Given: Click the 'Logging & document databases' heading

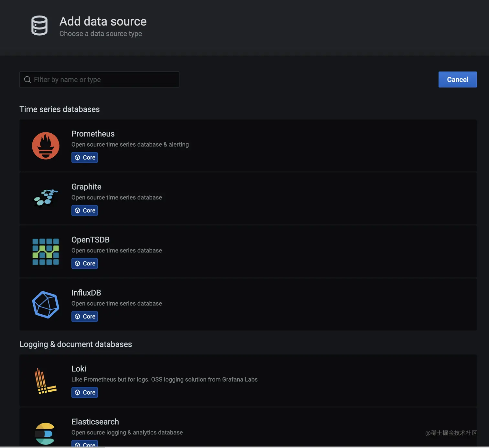Looking at the screenshot, I should 76,344.
